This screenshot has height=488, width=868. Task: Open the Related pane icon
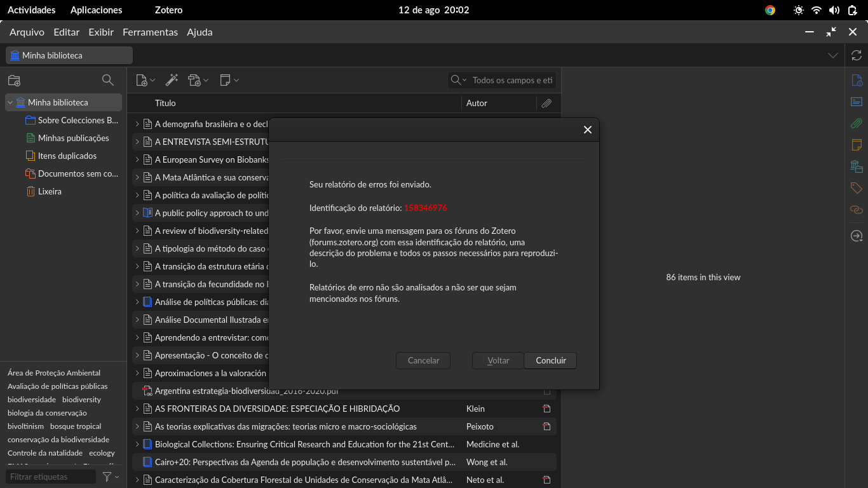[x=857, y=210]
